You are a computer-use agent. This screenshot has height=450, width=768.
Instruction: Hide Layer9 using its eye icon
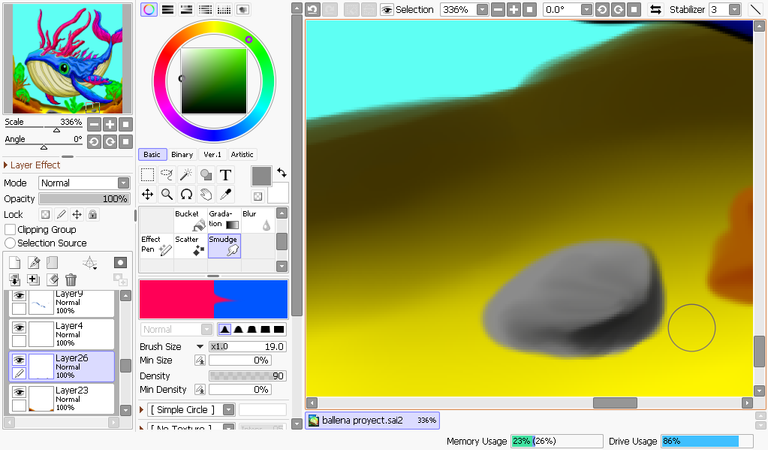19,295
